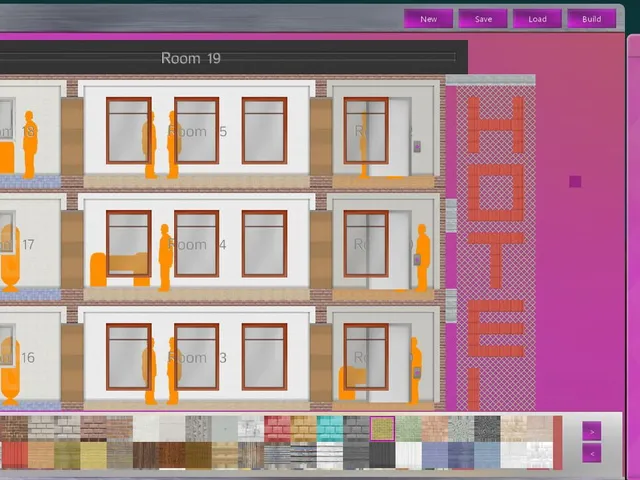Select the grey brick swatch beside cyan
Image resolution: width=640 pixels, height=480 pixels.
(x=356, y=429)
